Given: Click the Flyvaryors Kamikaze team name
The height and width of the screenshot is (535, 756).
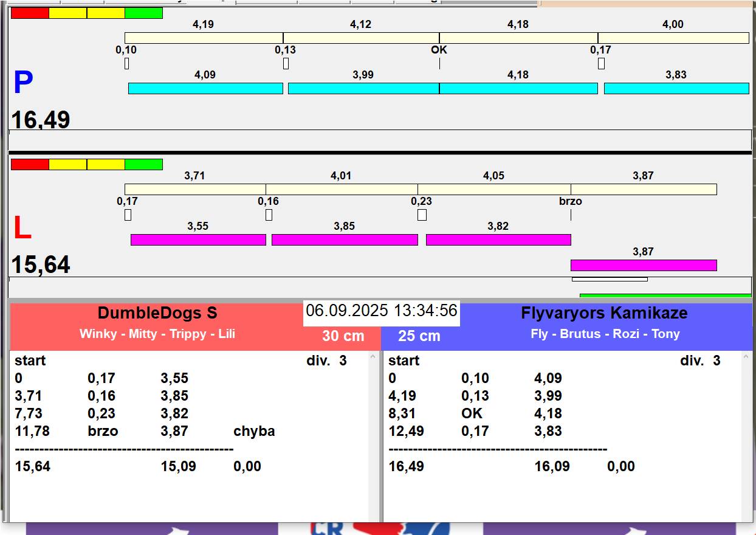Looking at the screenshot, I should [x=604, y=314].
